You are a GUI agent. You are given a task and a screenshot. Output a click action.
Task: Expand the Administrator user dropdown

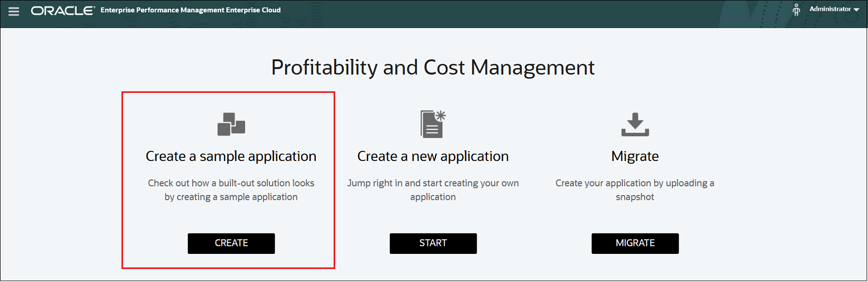(834, 9)
